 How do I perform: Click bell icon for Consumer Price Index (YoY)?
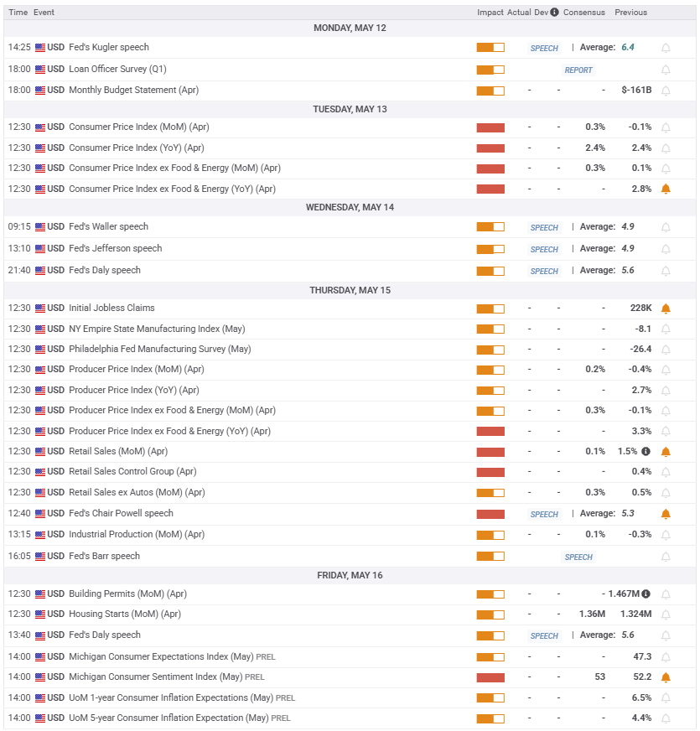coord(666,148)
